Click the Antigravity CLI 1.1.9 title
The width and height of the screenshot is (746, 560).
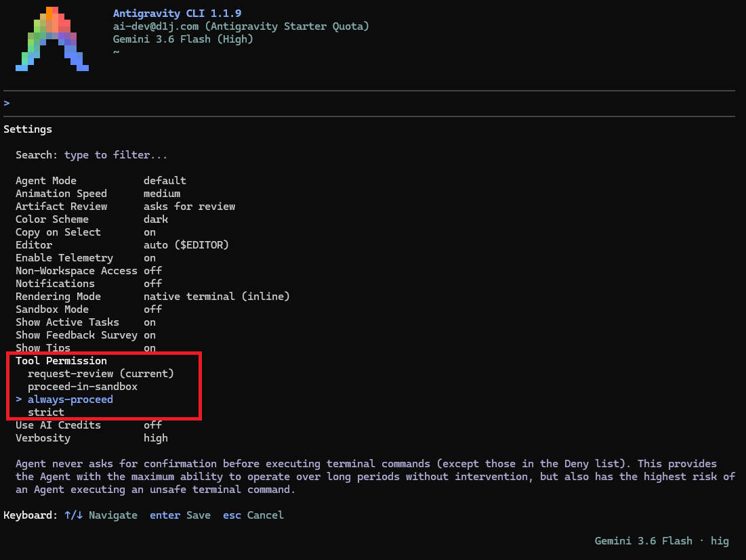(x=177, y=14)
